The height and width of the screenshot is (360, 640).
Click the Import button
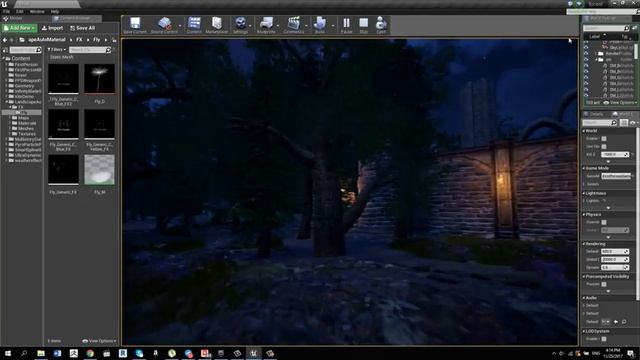pyautogui.click(x=53, y=28)
